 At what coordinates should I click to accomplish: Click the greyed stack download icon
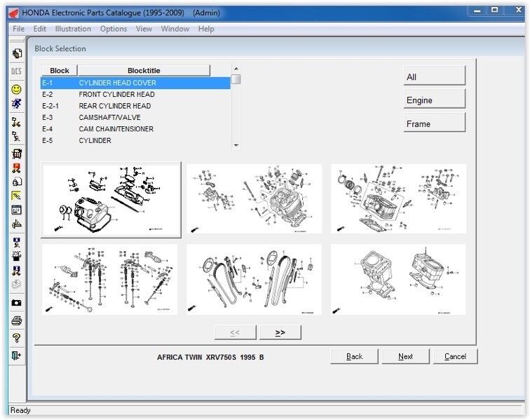click(17, 285)
